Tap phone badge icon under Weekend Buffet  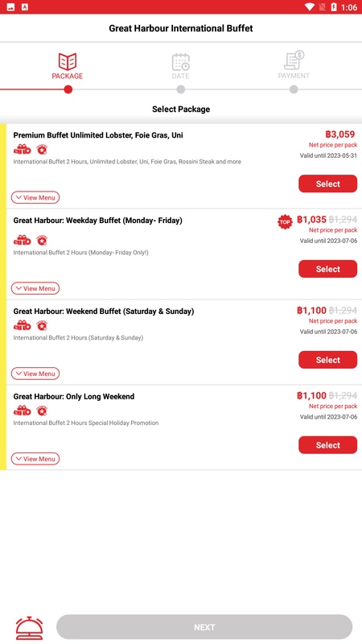point(42,326)
